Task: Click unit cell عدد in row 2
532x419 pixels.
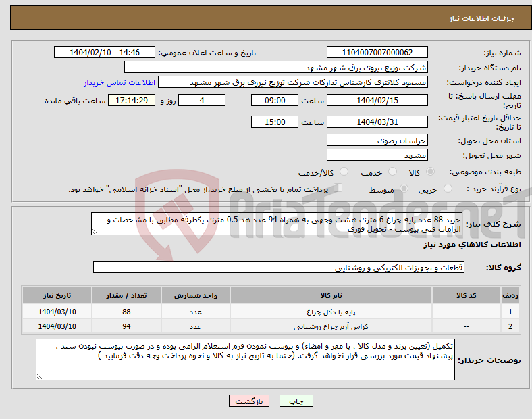Action: pyautogui.click(x=195, y=326)
